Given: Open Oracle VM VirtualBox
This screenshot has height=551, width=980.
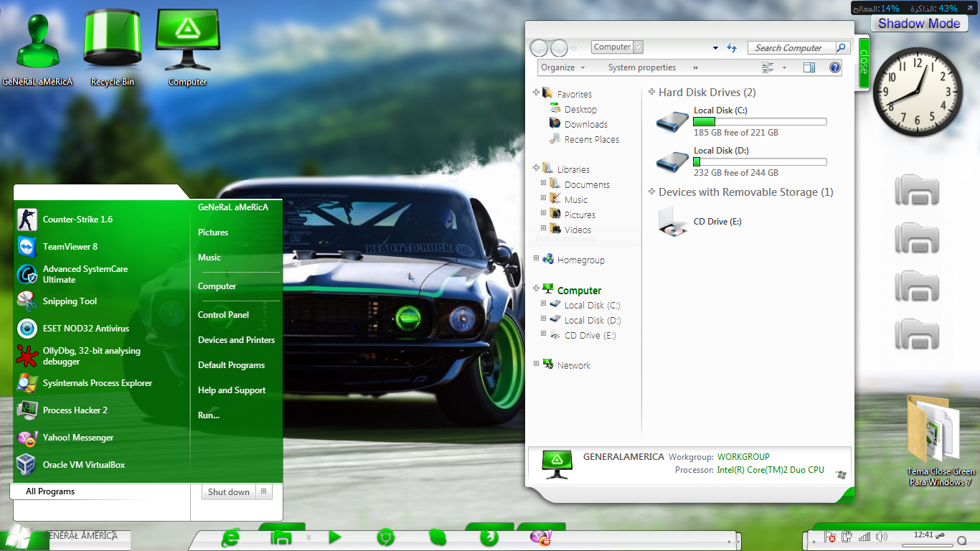Looking at the screenshot, I should [83, 465].
